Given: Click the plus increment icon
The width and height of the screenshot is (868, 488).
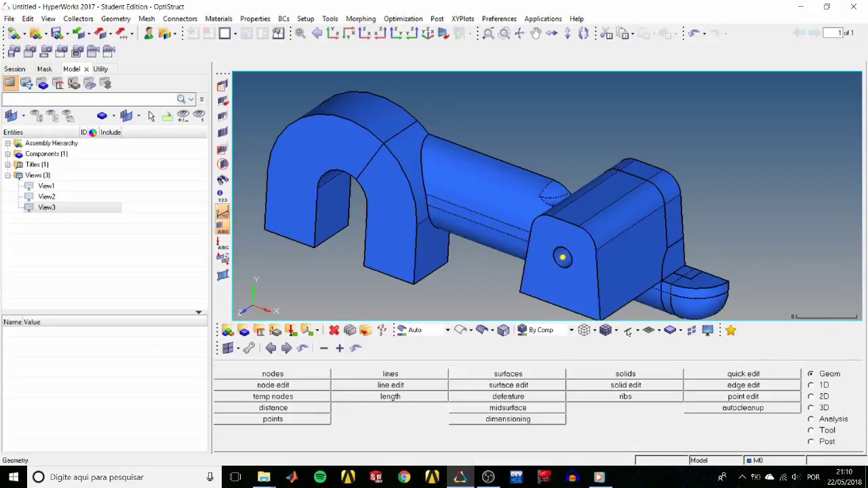Looking at the screenshot, I should (340, 348).
